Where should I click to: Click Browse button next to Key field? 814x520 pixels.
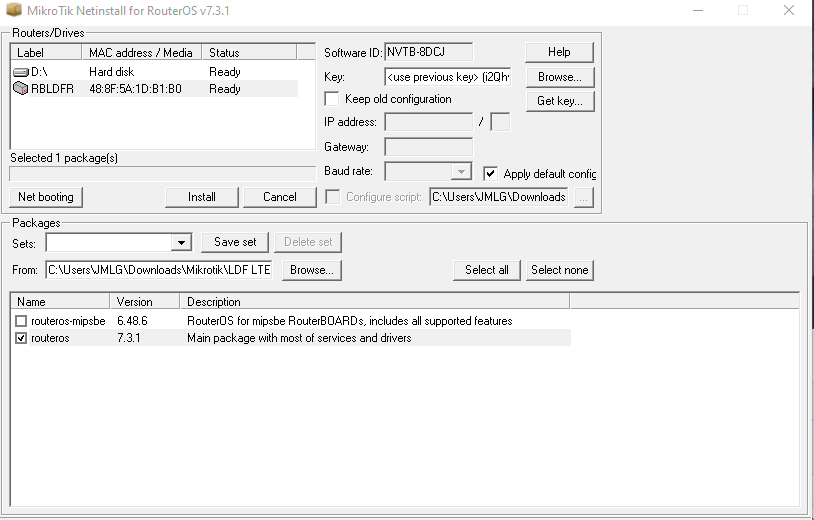pyautogui.click(x=560, y=77)
